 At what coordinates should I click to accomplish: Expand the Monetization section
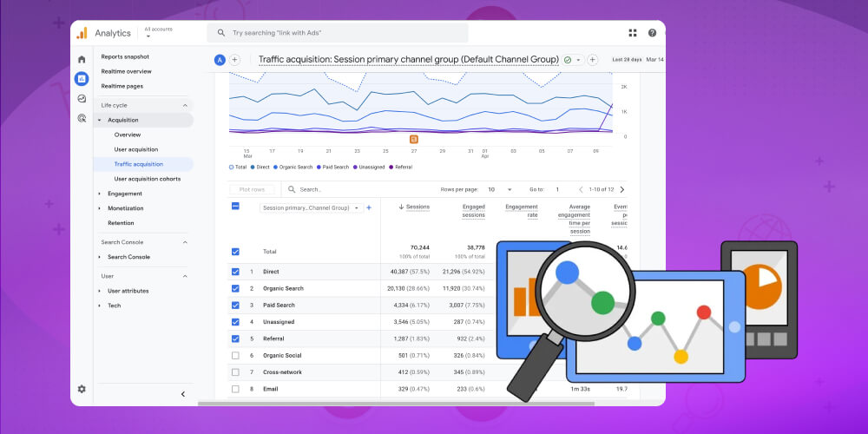click(100, 208)
